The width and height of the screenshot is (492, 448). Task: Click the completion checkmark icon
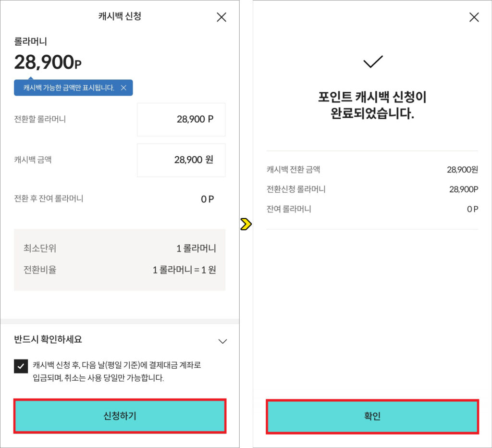[x=373, y=62]
